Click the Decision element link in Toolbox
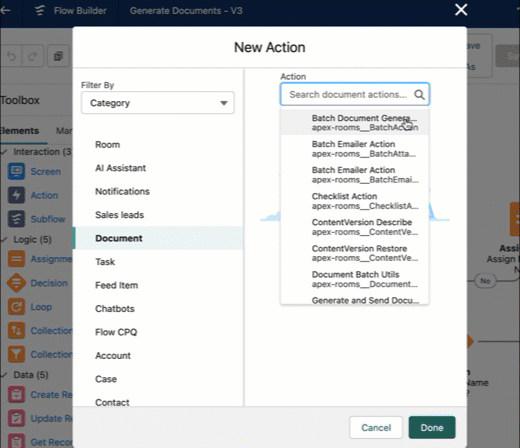Image resolution: width=520 pixels, height=448 pixels. 49,283
